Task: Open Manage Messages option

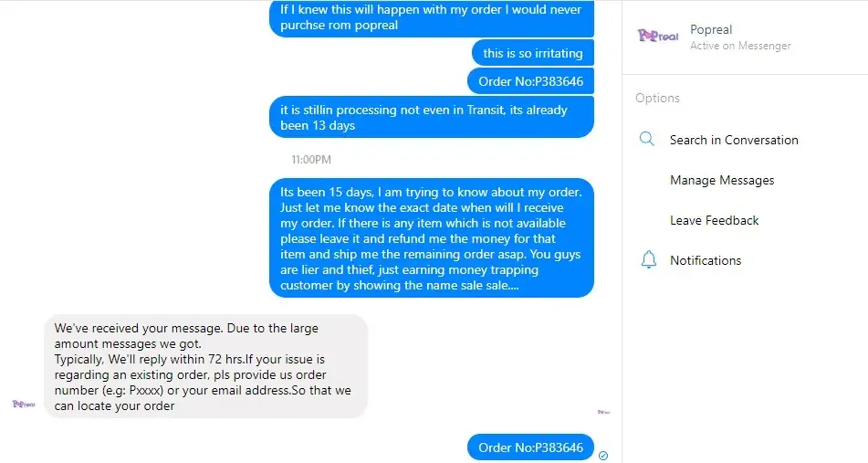Action: (722, 181)
